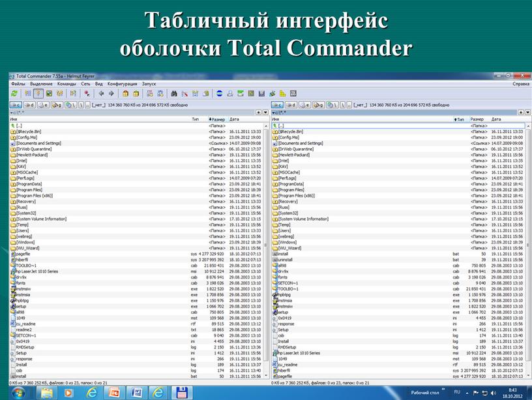Select [System Volume Information] in right panel
Image resolution: width=532 pixels, height=400 pixels.
tap(398, 219)
